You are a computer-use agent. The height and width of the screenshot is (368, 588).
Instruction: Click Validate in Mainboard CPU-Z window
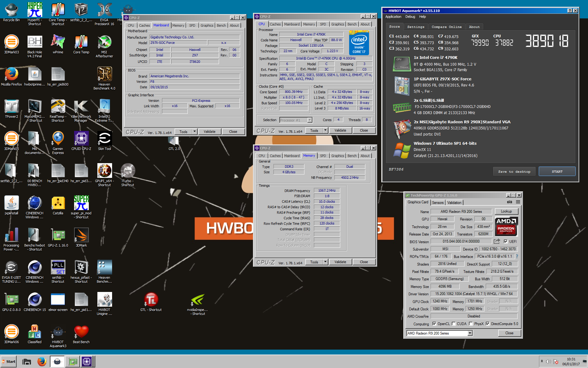209,132
